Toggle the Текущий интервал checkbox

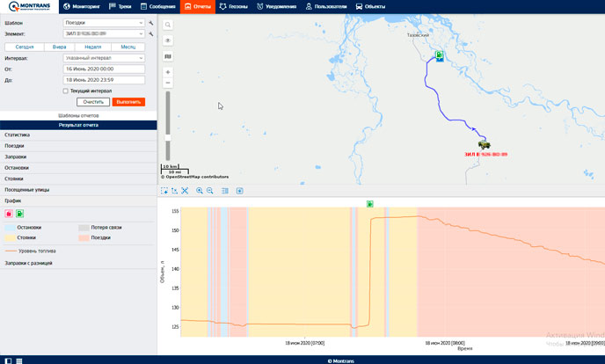pos(65,91)
